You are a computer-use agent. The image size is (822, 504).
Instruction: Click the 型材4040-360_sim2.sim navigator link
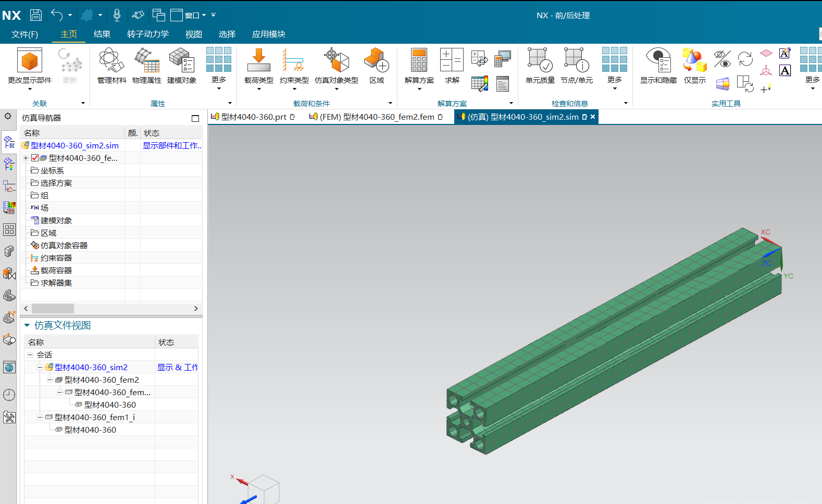(x=74, y=145)
